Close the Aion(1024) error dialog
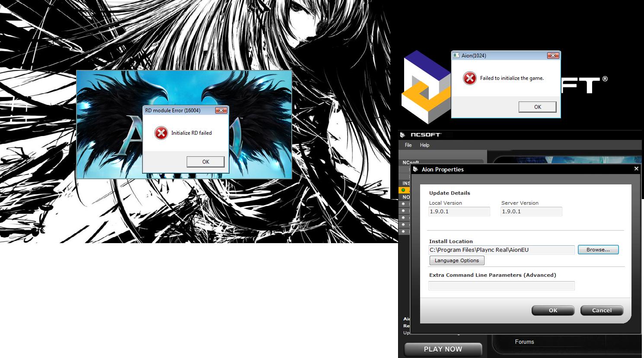644x358 pixels. coord(553,55)
